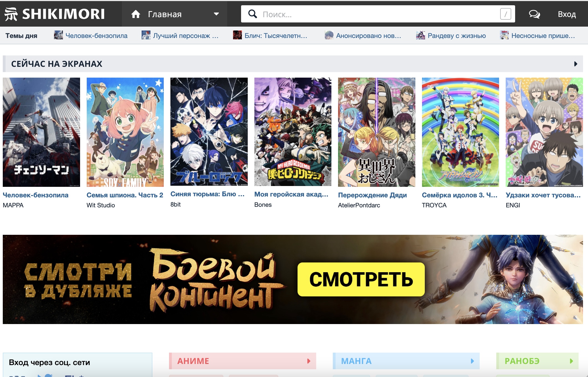Click the "/" shortcut badge in the search field

coord(506,14)
